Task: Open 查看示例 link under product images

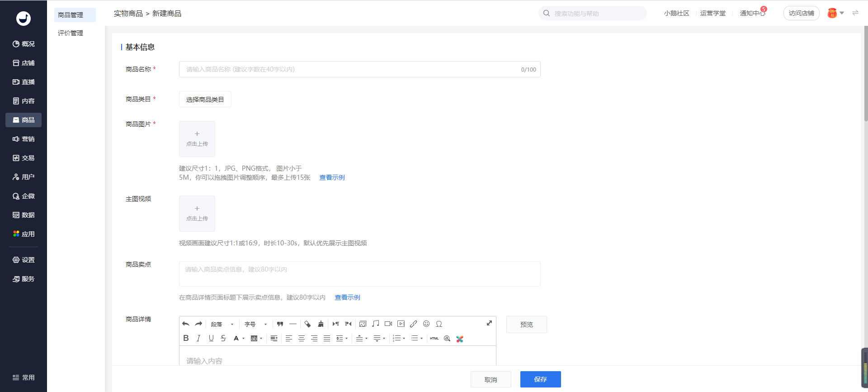Action: pos(332,177)
